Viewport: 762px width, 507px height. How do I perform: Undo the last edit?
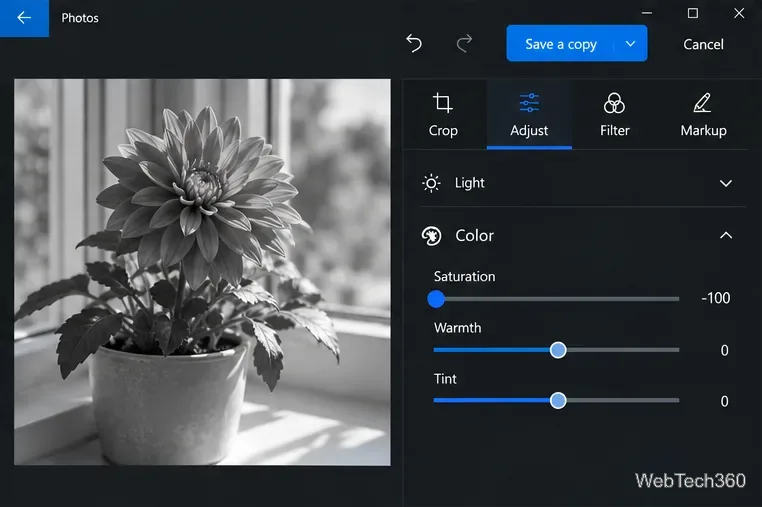click(414, 44)
